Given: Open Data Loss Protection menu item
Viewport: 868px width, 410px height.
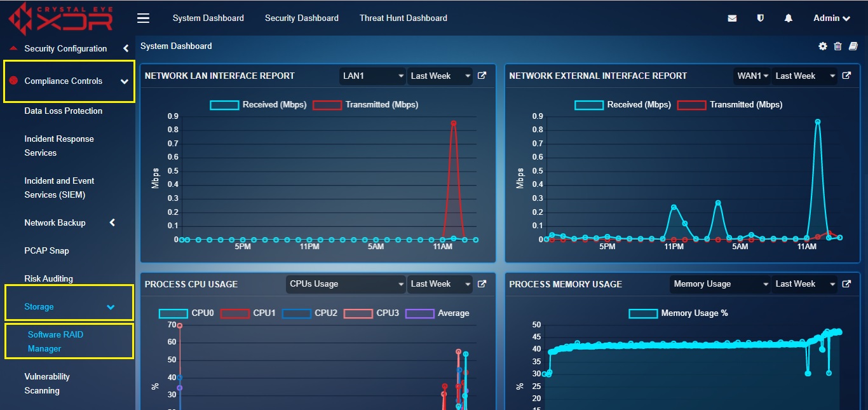Looking at the screenshot, I should 64,111.
